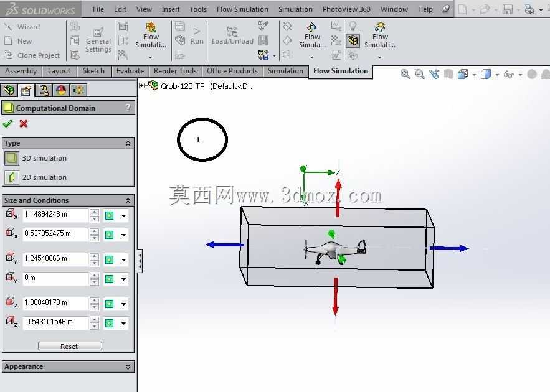Toggle boundary condition for Y max 1.24548666 m
Viewport: 550px width, 392px height.
coord(109,259)
